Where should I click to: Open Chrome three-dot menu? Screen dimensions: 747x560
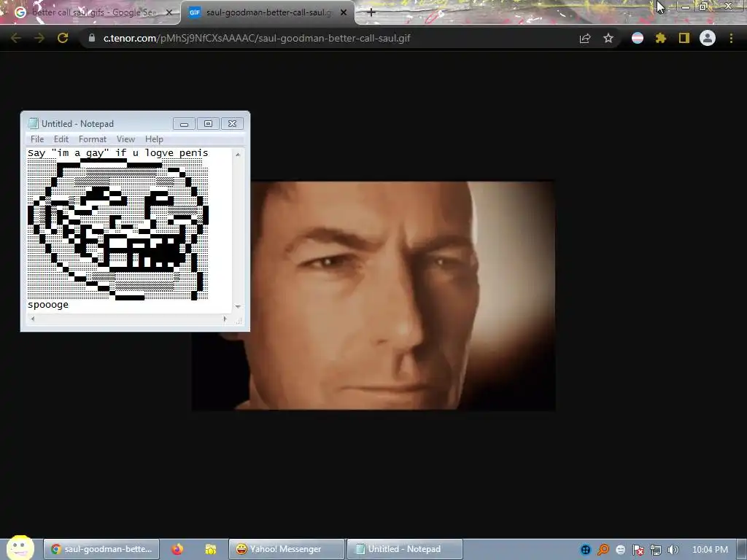point(731,38)
